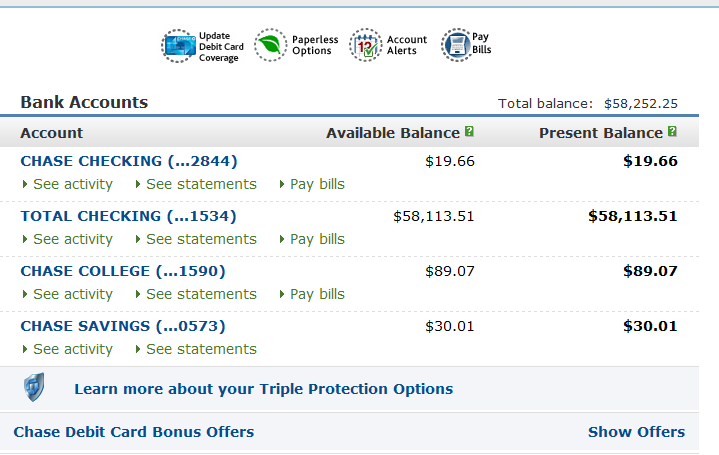Click the Triple Protection shield icon
Screen dimensions: 719x455
point(34,388)
